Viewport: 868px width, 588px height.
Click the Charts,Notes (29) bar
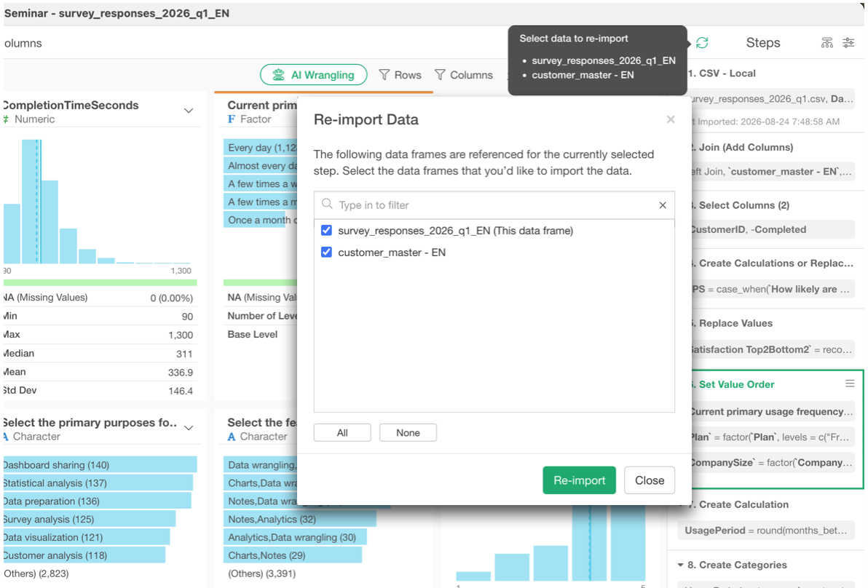tap(293, 555)
